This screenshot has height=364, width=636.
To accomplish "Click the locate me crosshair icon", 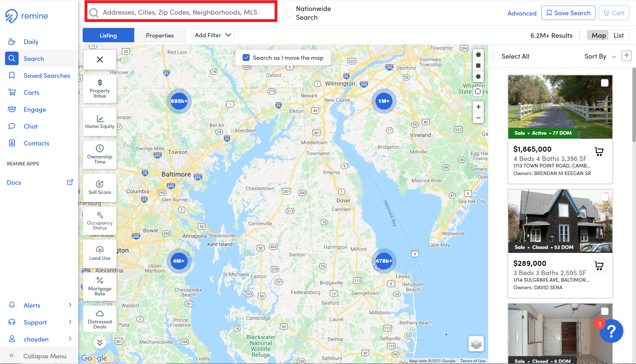I will (x=478, y=91).
